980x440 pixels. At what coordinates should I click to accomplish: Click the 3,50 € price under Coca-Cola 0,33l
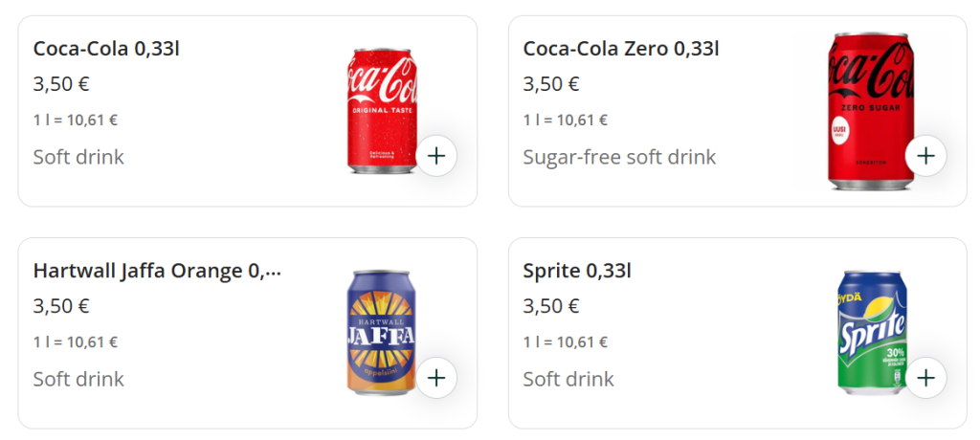tap(61, 84)
